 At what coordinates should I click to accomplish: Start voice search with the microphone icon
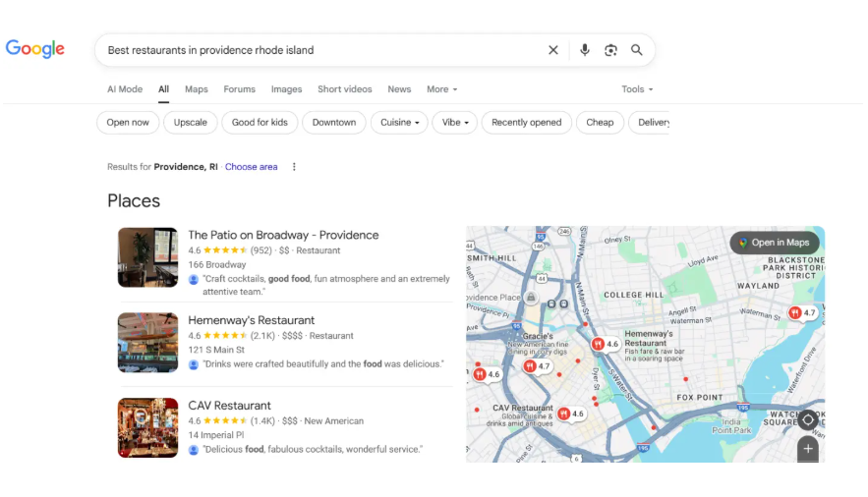pos(585,50)
